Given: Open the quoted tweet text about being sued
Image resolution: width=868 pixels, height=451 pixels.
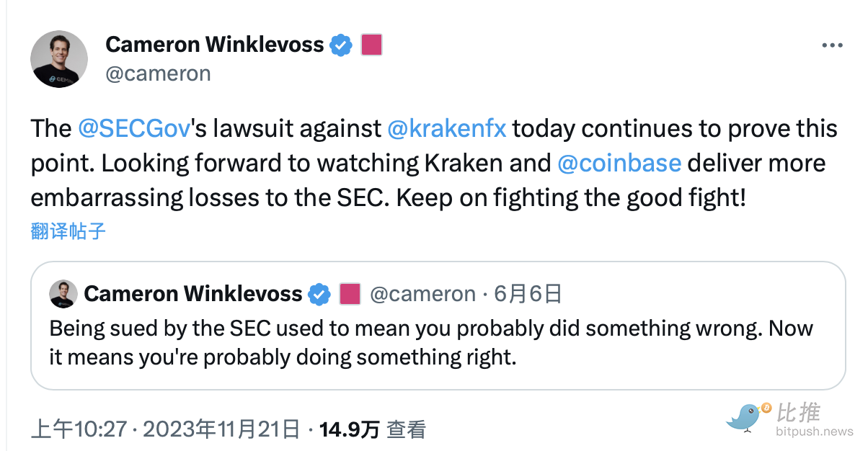Looking at the screenshot, I should (430, 342).
